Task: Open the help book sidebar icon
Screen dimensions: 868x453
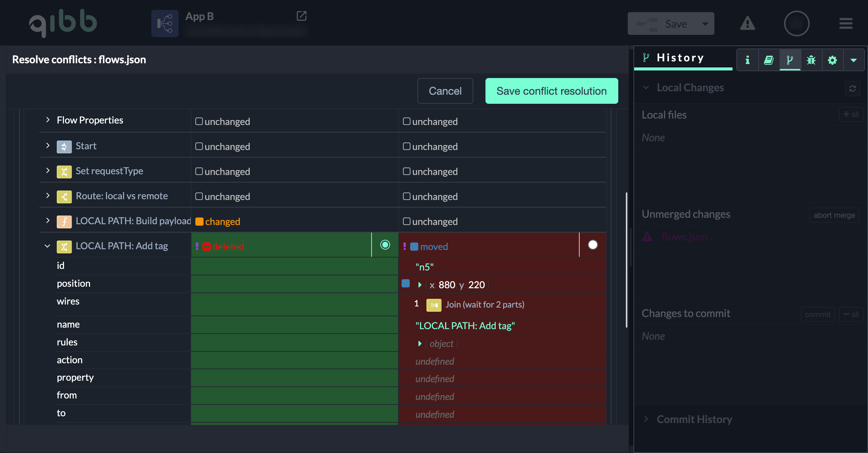Action: tap(768, 60)
